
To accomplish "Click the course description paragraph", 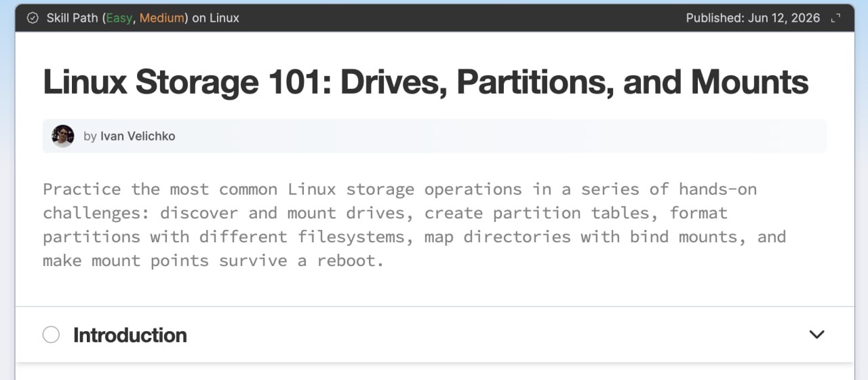I will tap(414, 225).
